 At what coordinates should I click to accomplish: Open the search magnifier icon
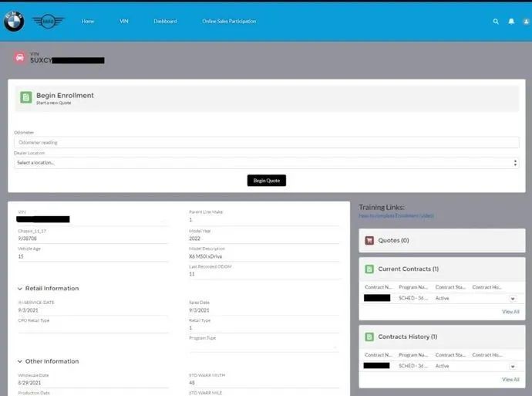(x=496, y=22)
